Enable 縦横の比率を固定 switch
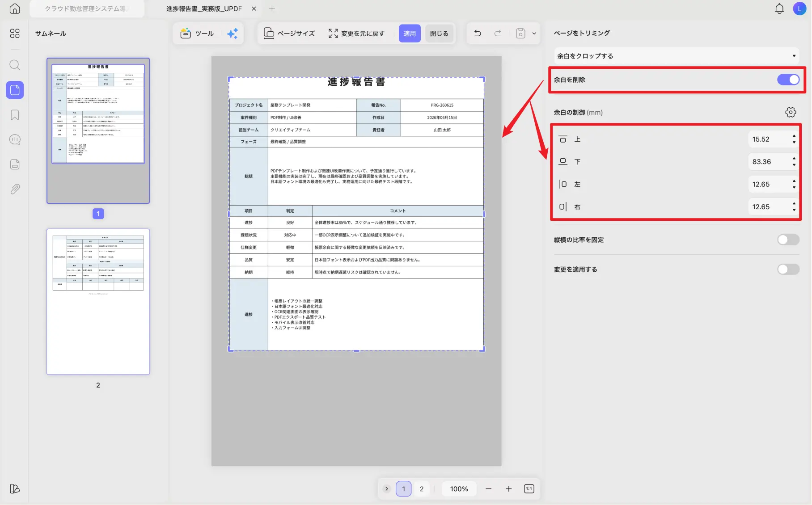Image resolution: width=812 pixels, height=505 pixels. pos(788,240)
